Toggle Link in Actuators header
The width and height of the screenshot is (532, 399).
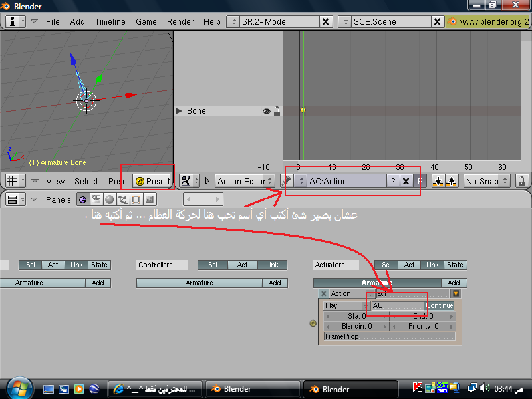(x=432, y=265)
